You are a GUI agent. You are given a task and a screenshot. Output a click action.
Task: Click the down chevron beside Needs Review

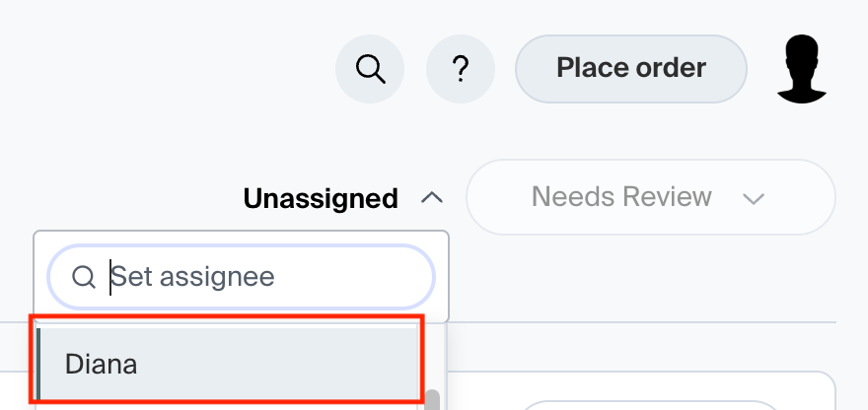click(x=754, y=199)
